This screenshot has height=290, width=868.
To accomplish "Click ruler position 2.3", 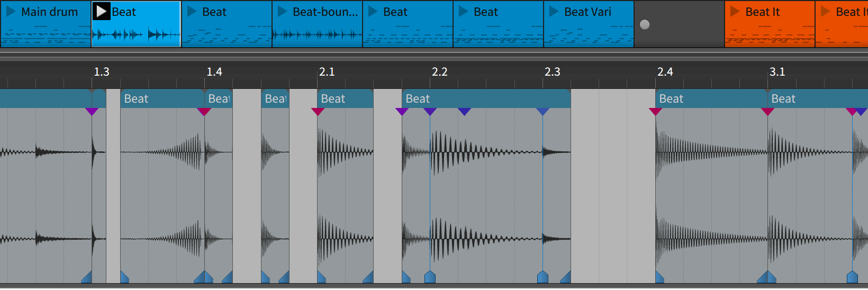I will coord(553,72).
